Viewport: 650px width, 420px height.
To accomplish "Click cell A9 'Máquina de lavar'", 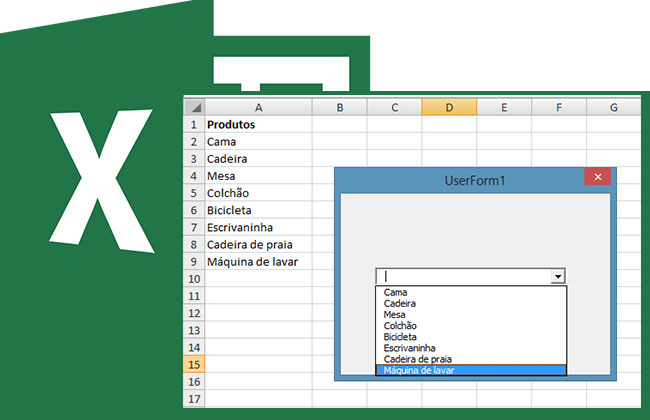I will click(x=259, y=262).
